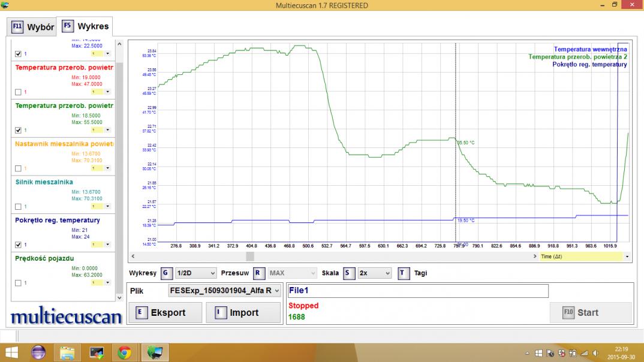
Task: Click the Import button
Action: [x=243, y=313]
